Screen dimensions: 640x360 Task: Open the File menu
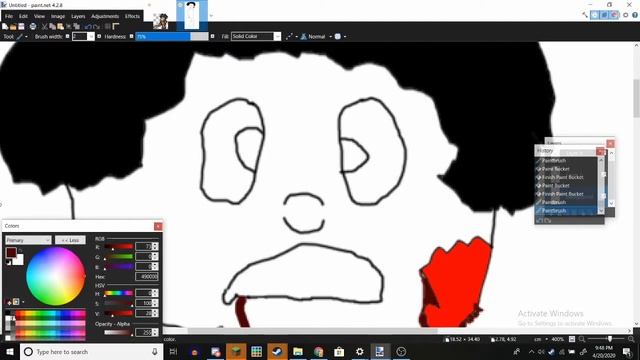pyautogui.click(x=9, y=16)
